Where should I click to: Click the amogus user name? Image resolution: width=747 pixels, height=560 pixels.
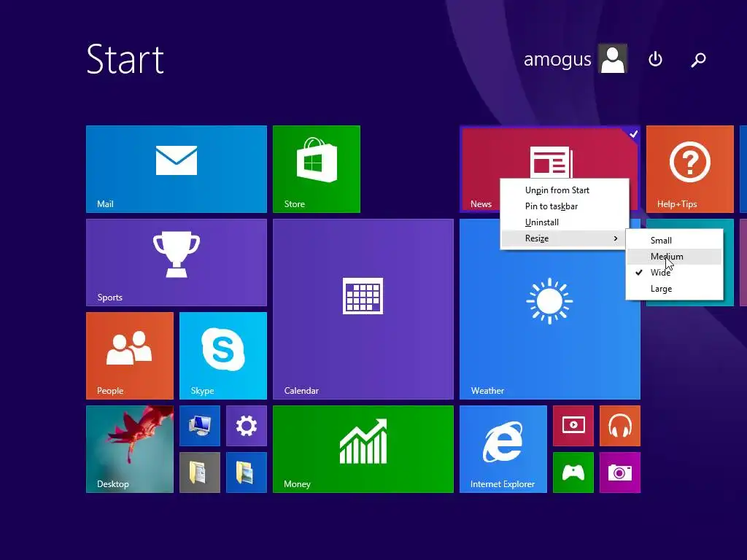[557, 60]
